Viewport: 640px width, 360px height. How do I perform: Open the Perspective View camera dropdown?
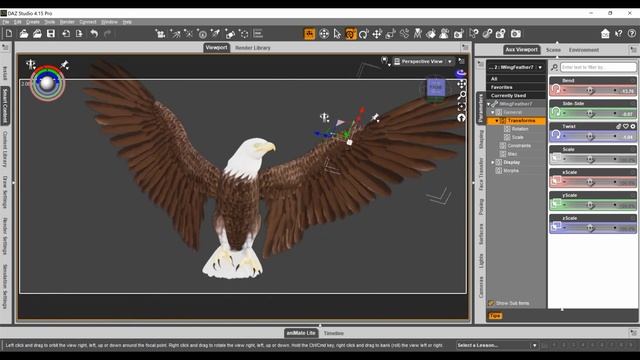[x=450, y=62]
